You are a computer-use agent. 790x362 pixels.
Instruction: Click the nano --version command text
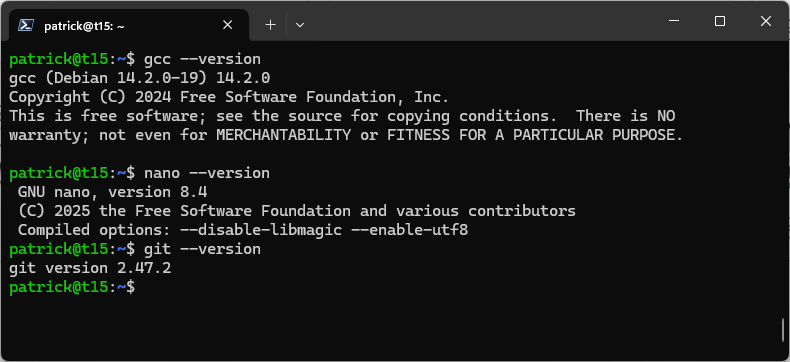pos(207,173)
